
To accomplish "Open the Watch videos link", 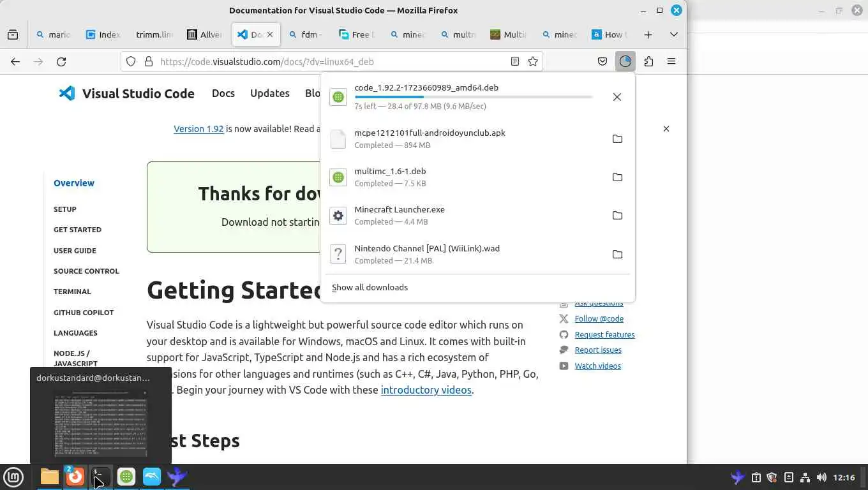I will [x=597, y=366].
